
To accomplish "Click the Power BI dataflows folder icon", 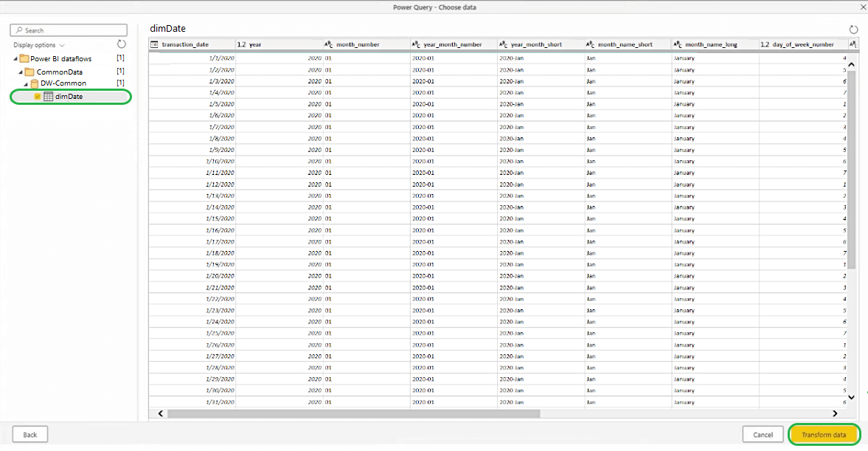I will tap(24, 59).
